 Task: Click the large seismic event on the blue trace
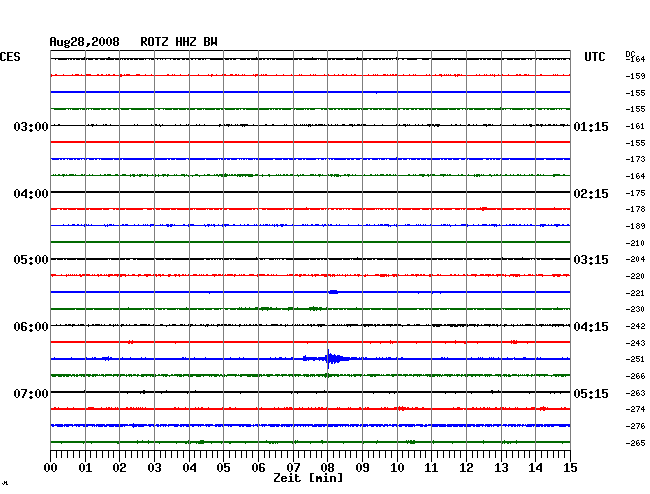[x=331, y=358]
